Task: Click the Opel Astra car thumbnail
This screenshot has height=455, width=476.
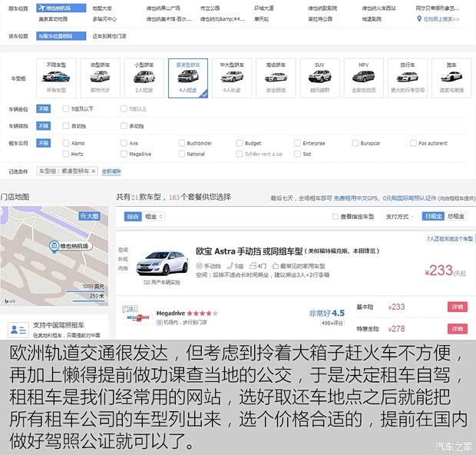Action: pyautogui.click(x=163, y=263)
